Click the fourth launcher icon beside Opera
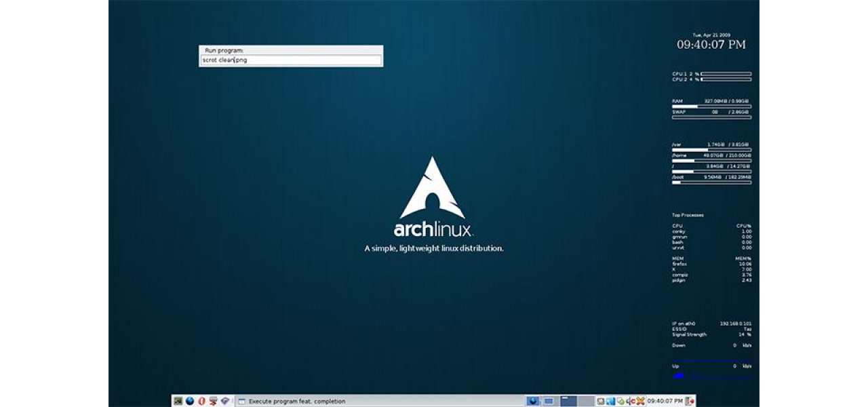The height and width of the screenshot is (407, 868). 212,401
